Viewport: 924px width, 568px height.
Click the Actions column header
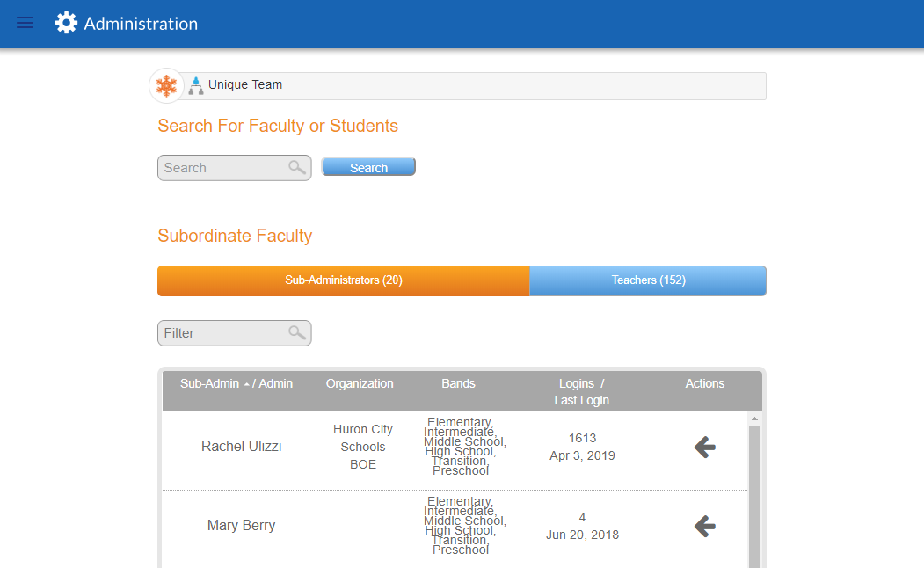point(705,383)
